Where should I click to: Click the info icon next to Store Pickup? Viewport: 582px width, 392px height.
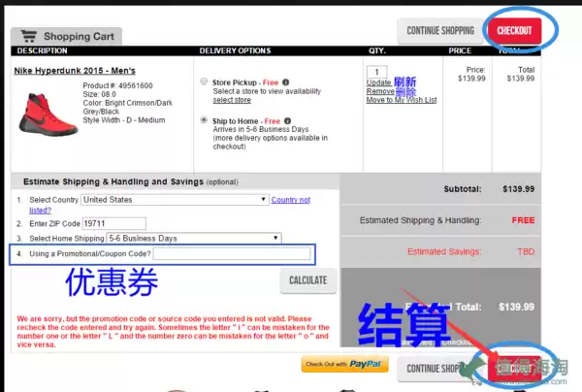point(285,82)
